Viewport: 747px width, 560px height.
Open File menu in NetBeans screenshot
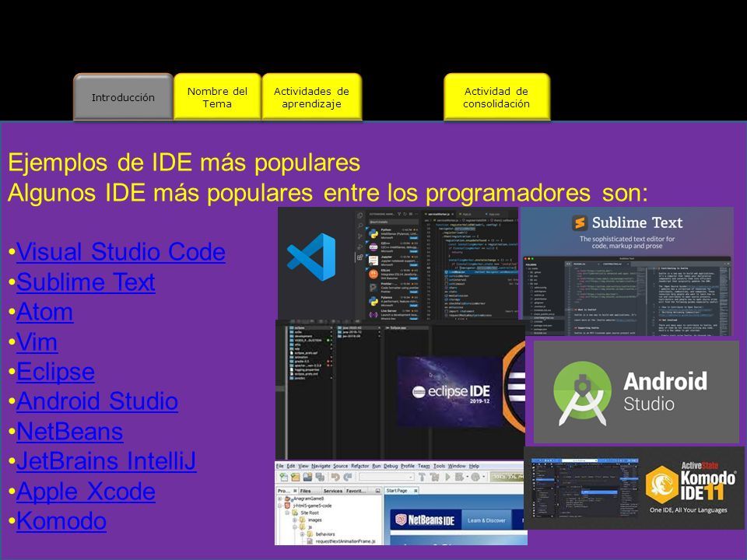(280, 466)
